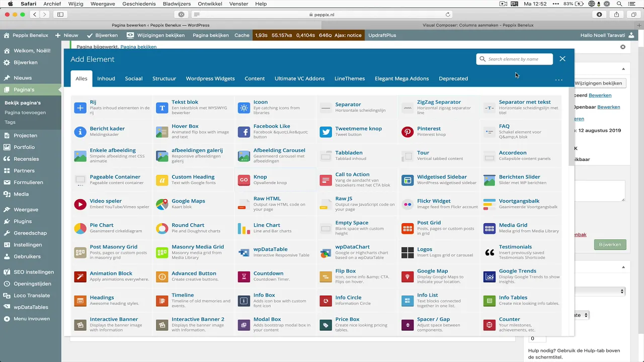
Task: Collapse the publish metabox arrow
Action: pyautogui.click(x=623, y=69)
